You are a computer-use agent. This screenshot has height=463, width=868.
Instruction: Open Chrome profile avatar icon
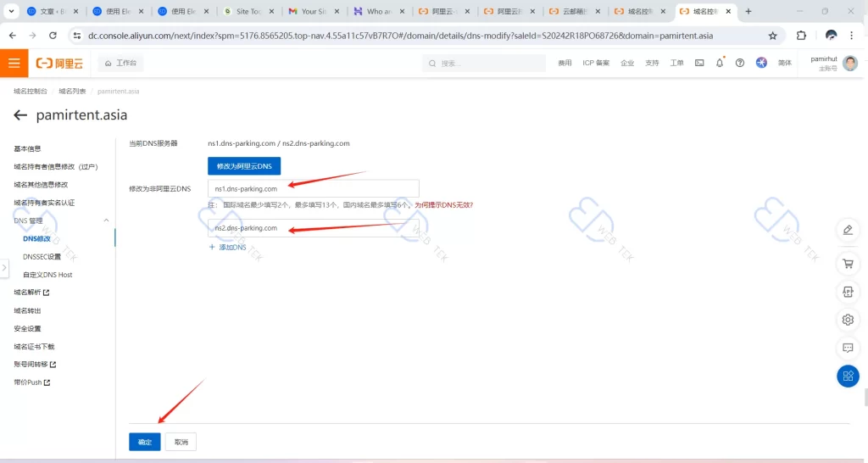[831, 36]
